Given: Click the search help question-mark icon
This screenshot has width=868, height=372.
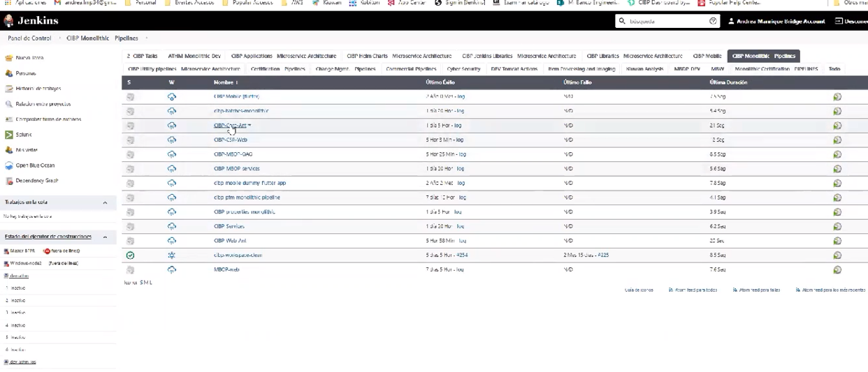Looking at the screenshot, I should [x=713, y=21].
